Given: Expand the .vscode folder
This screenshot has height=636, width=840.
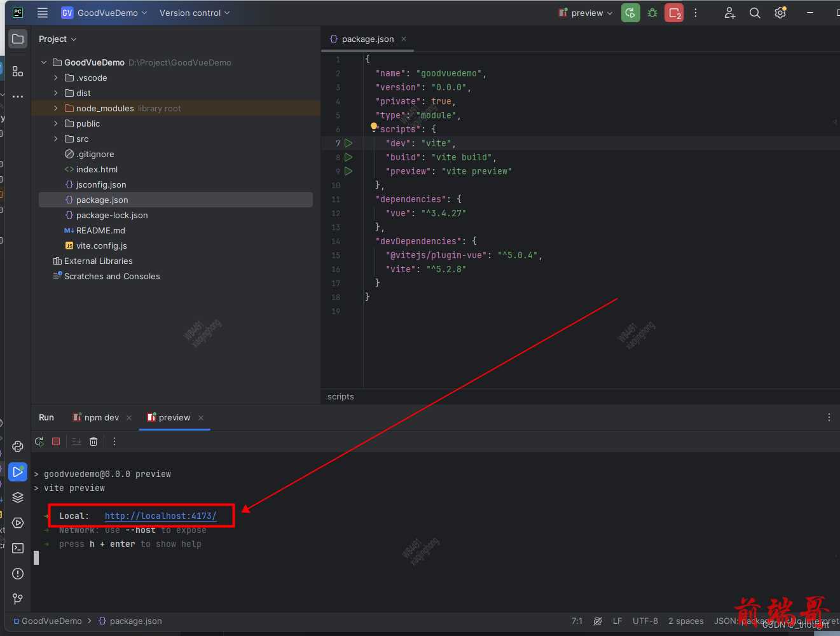Looking at the screenshot, I should point(56,78).
